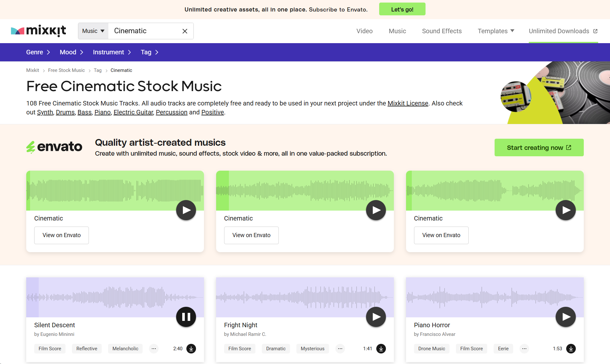
Task: Click the Envato logo
Action: 54,147
